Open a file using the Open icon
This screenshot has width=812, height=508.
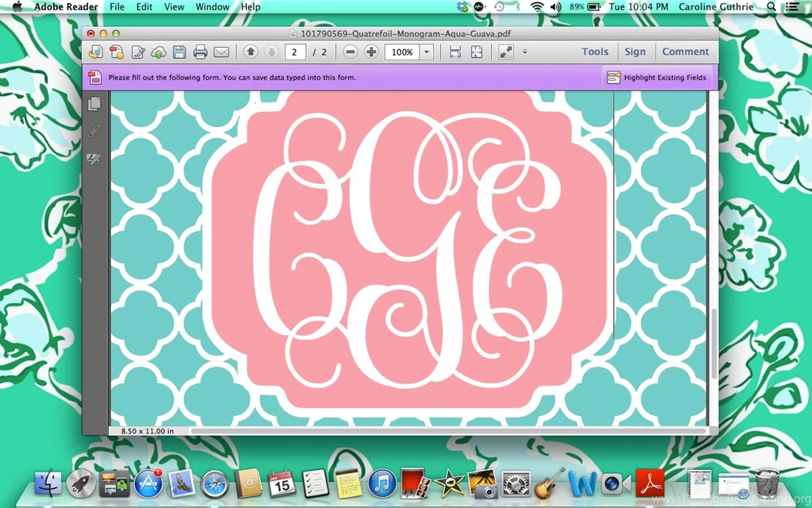(95, 52)
